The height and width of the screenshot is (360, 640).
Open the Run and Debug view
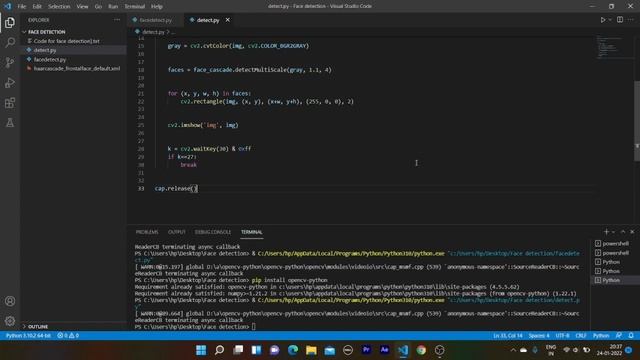click(x=10, y=83)
